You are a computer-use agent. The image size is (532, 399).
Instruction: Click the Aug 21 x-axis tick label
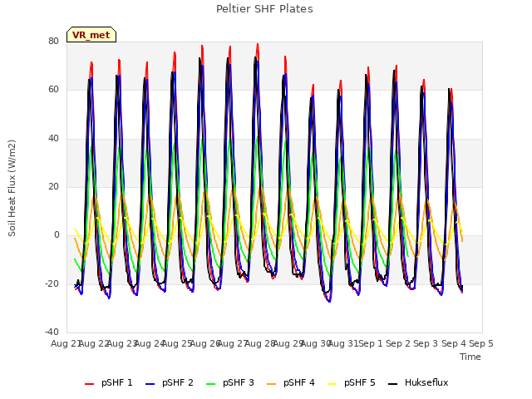[x=66, y=343]
